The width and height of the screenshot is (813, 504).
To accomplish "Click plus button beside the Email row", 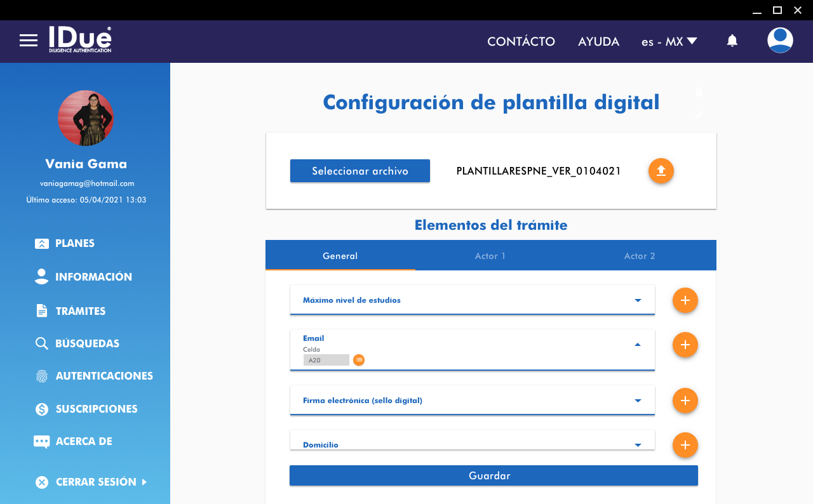I will pyautogui.click(x=685, y=345).
